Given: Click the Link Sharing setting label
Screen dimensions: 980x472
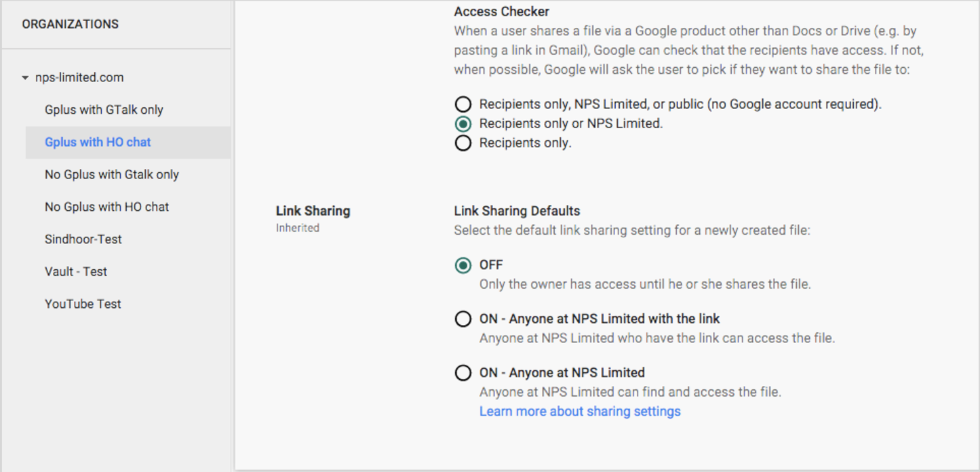Looking at the screenshot, I should tap(313, 211).
